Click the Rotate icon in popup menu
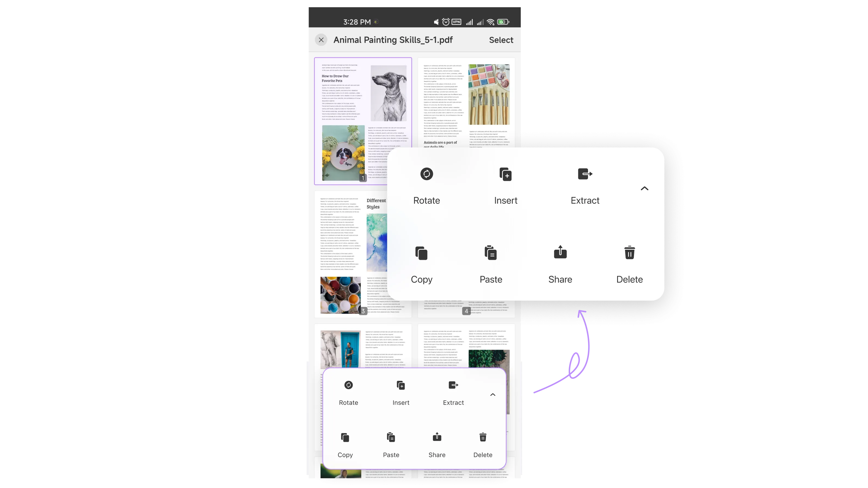The height and width of the screenshot is (488, 868). tap(426, 173)
